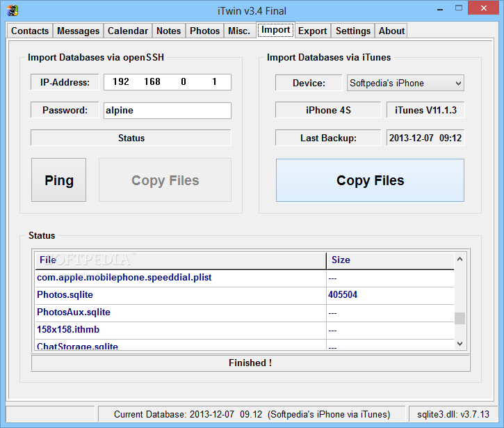The width and height of the screenshot is (504, 428).
Task: Click the Size column header
Action: (x=390, y=260)
